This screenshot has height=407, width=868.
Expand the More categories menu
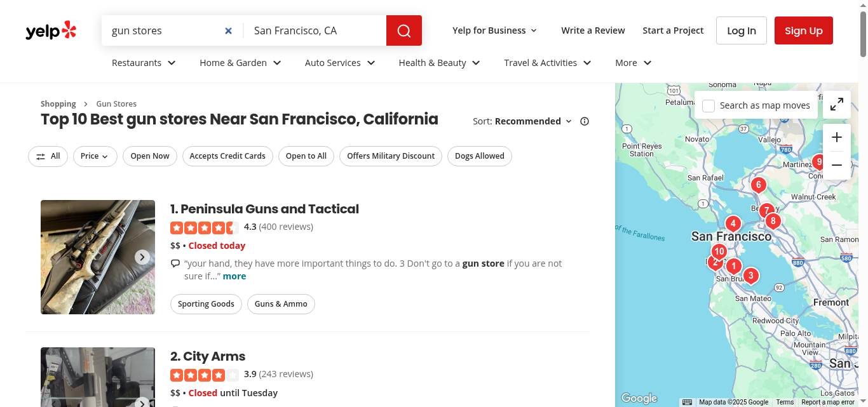coord(634,63)
